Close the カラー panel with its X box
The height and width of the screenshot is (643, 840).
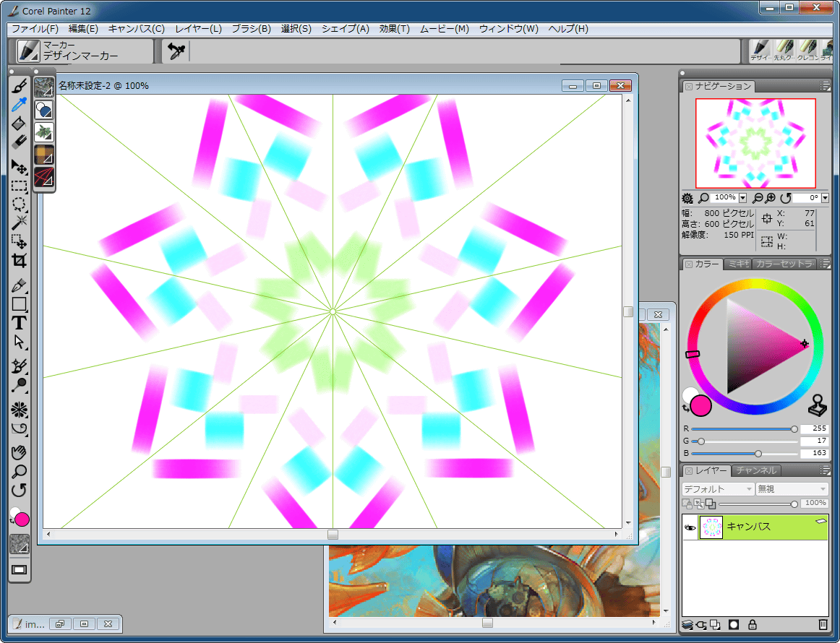[689, 264]
